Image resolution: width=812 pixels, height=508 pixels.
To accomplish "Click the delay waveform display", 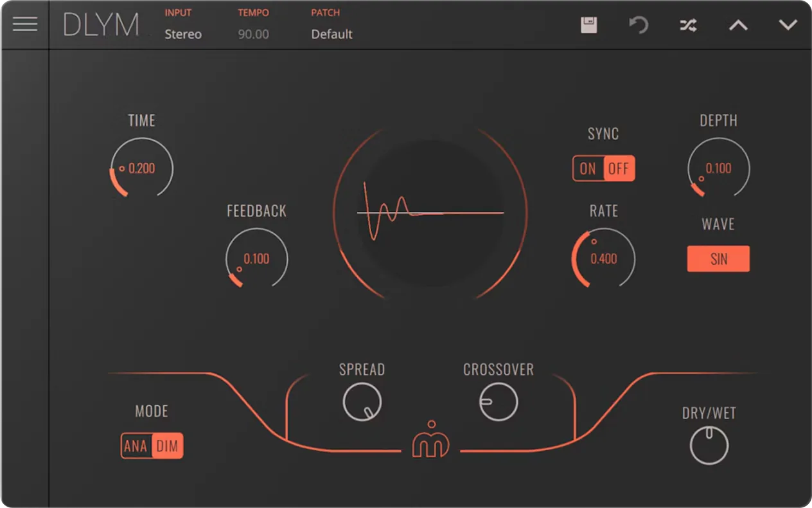I will pyautogui.click(x=430, y=212).
